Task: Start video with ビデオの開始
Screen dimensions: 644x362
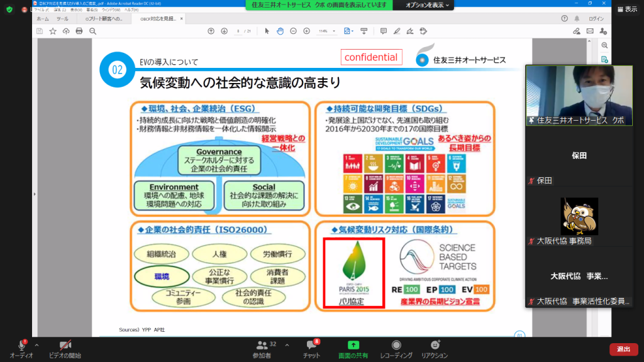Action: [x=65, y=349]
